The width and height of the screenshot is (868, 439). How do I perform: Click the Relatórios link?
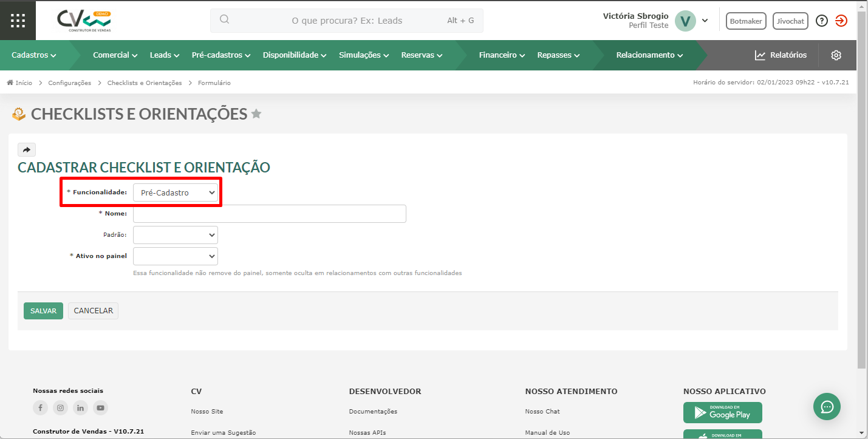click(788, 55)
